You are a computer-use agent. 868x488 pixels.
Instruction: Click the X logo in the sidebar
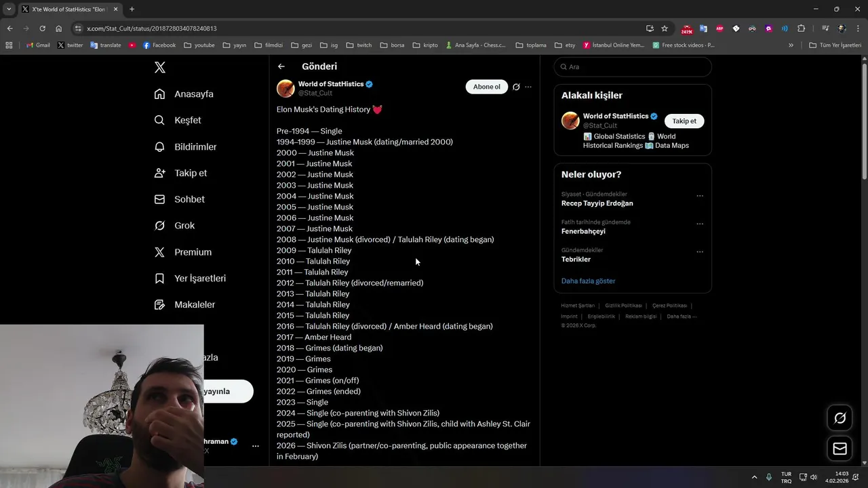point(160,67)
